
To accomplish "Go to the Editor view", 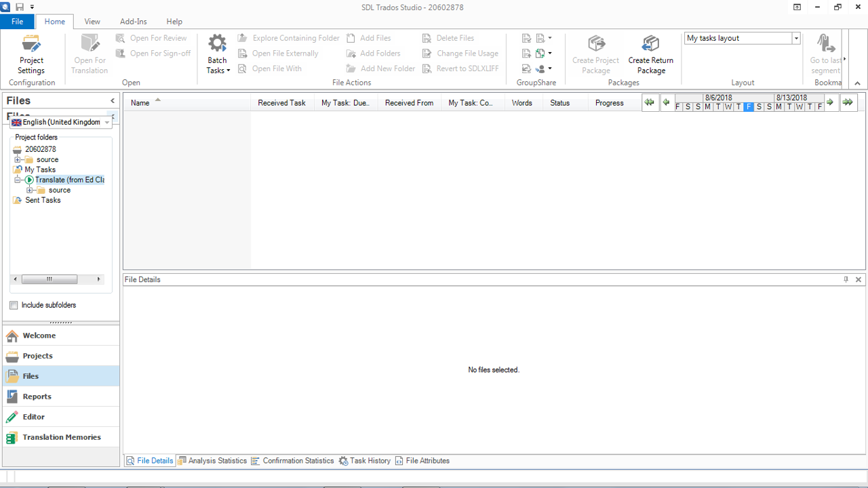I will tap(60, 417).
